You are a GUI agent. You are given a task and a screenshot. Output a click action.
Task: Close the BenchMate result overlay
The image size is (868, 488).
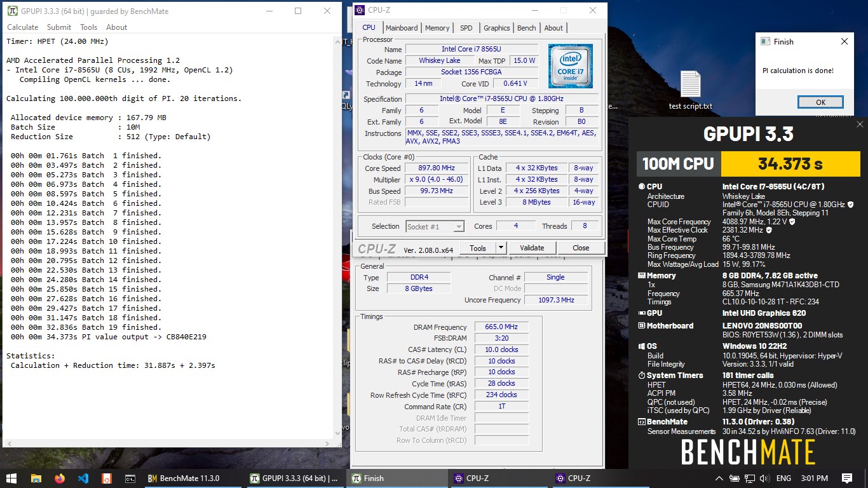point(860,125)
